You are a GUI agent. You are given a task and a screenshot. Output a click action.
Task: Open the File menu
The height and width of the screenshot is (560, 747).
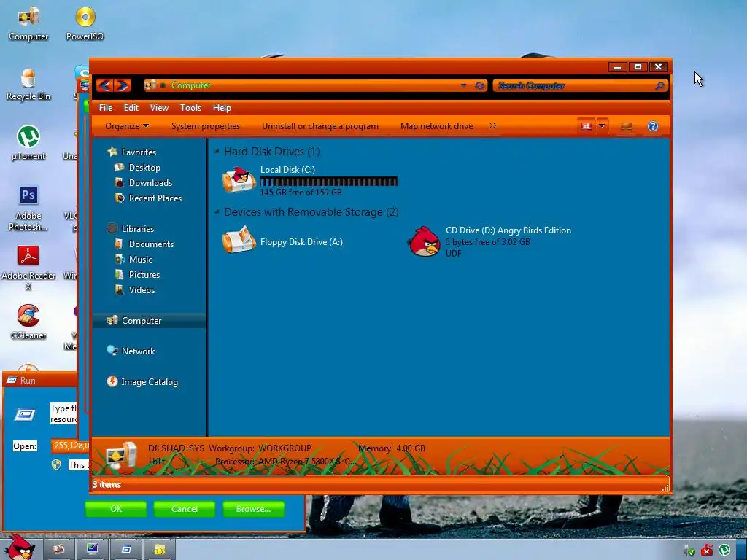coord(106,108)
